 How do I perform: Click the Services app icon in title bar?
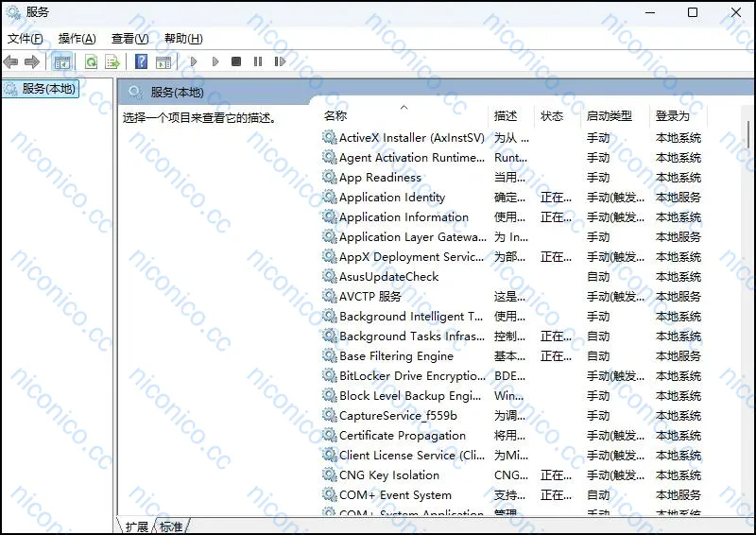12,12
